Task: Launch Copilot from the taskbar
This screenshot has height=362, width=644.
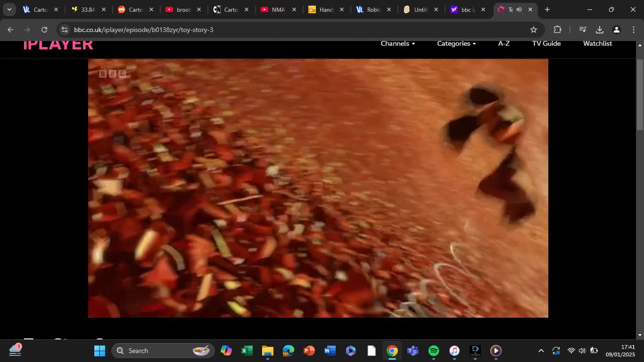Action: [226, 351]
